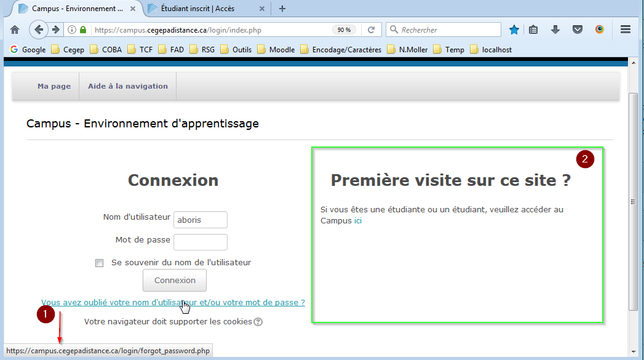Open the downloads arrow icon
644x360 pixels.
tap(555, 30)
